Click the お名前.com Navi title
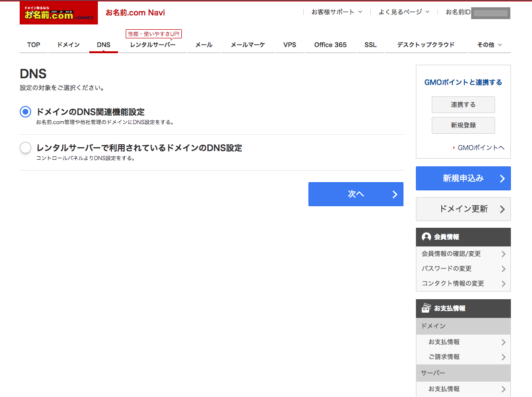The height and width of the screenshot is (397, 532). [x=135, y=12]
